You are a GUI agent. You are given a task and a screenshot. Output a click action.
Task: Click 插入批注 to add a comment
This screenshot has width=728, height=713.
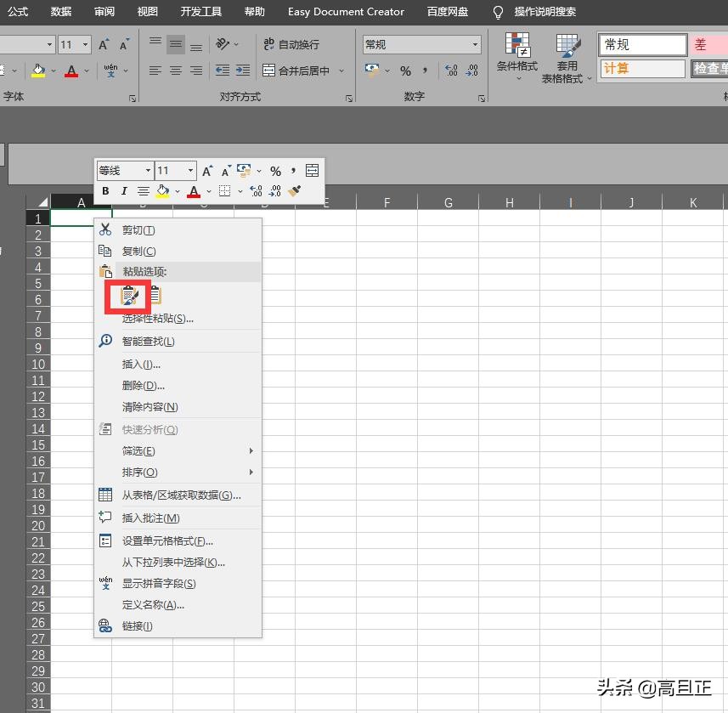click(150, 518)
